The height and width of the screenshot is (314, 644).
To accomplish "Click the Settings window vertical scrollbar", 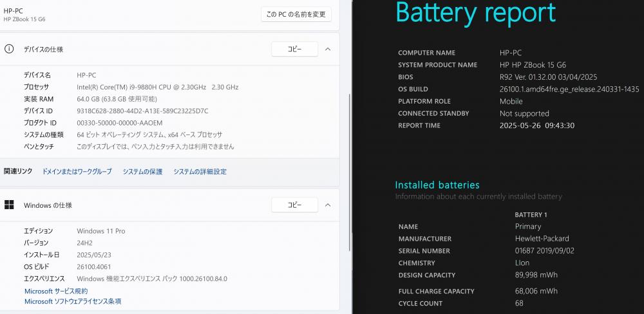I will [350, 172].
